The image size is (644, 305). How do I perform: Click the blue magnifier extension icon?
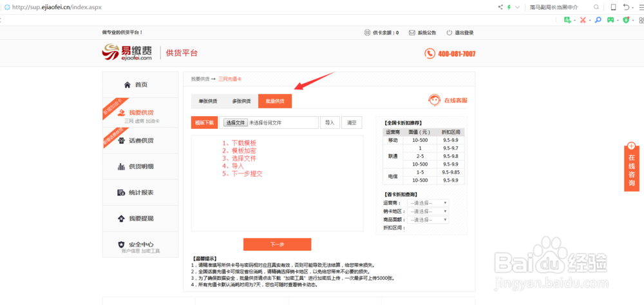click(x=598, y=20)
